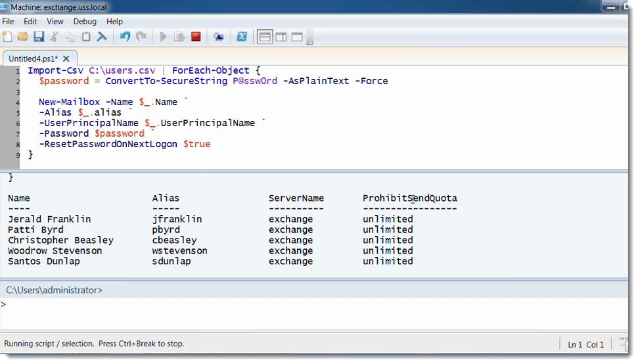The width and height of the screenshot is (638, 364).
Task: Click New-Mailbox cmdlet in line 4
Action: click(69, 102)
